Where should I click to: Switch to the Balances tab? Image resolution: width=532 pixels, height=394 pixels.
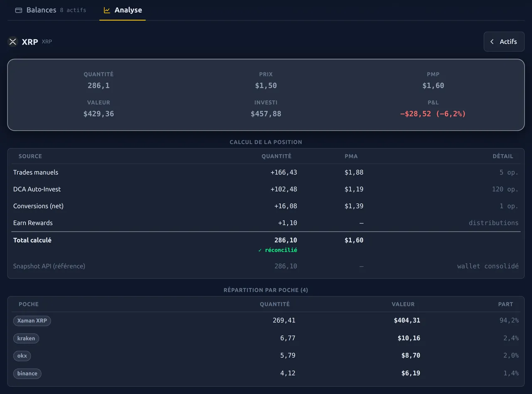coord(50,10)
